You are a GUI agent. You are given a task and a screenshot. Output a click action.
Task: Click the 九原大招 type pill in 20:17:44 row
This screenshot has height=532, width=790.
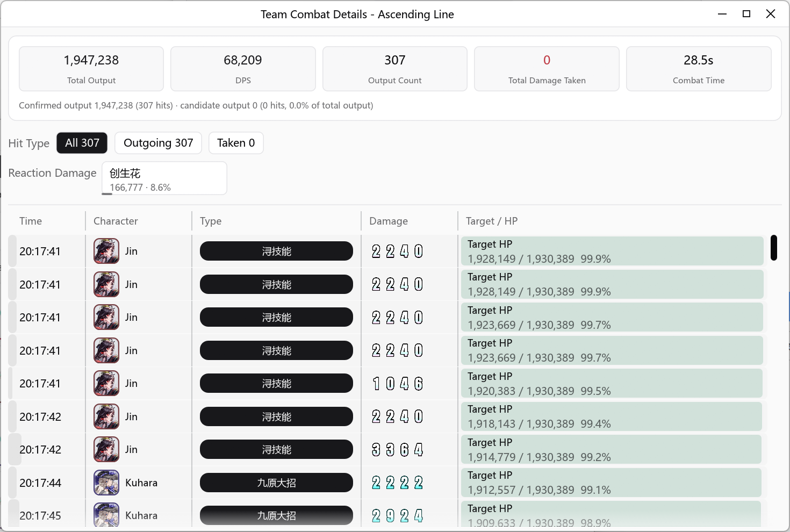click(x=276, y=483)
